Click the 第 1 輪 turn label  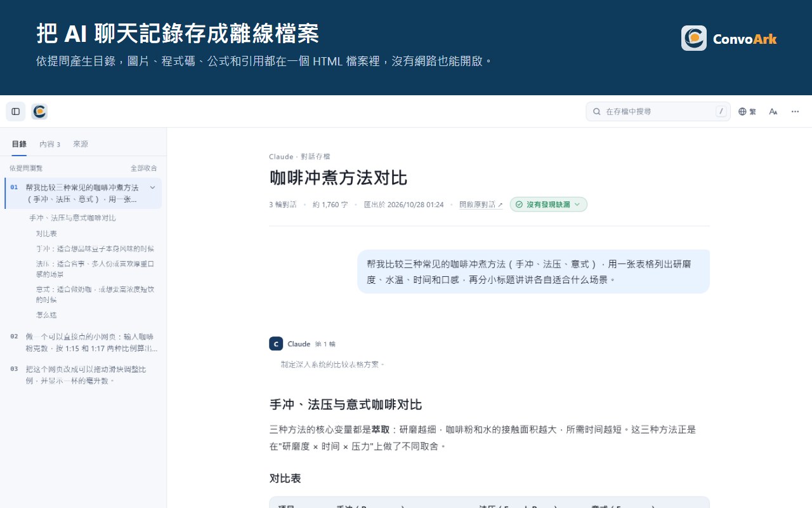[325, 344]
